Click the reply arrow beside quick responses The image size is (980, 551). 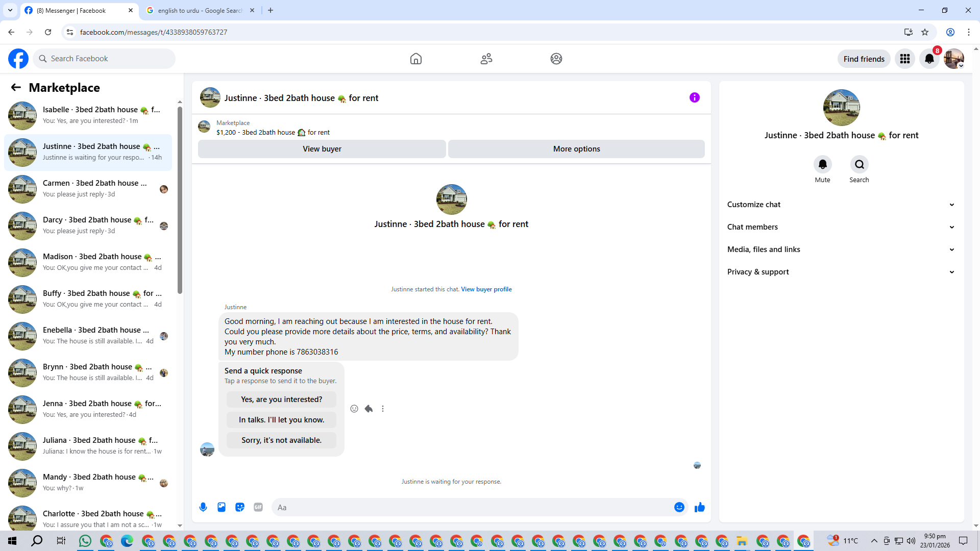(x=369, y=409)
